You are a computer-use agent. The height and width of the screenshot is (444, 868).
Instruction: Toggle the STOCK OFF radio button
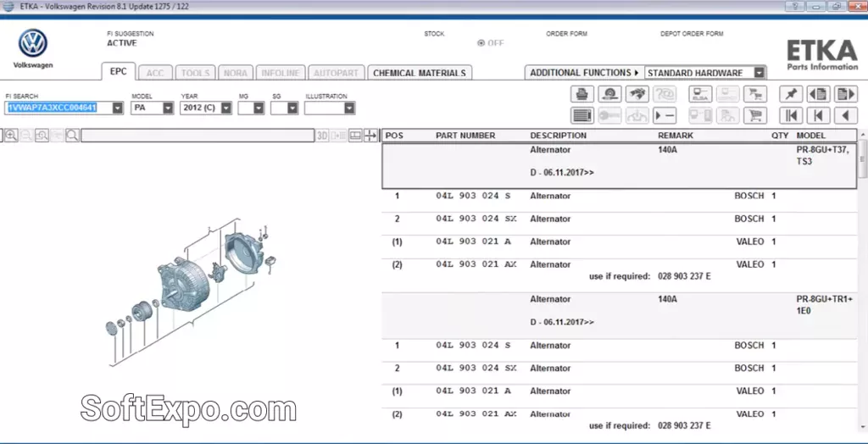481,43
